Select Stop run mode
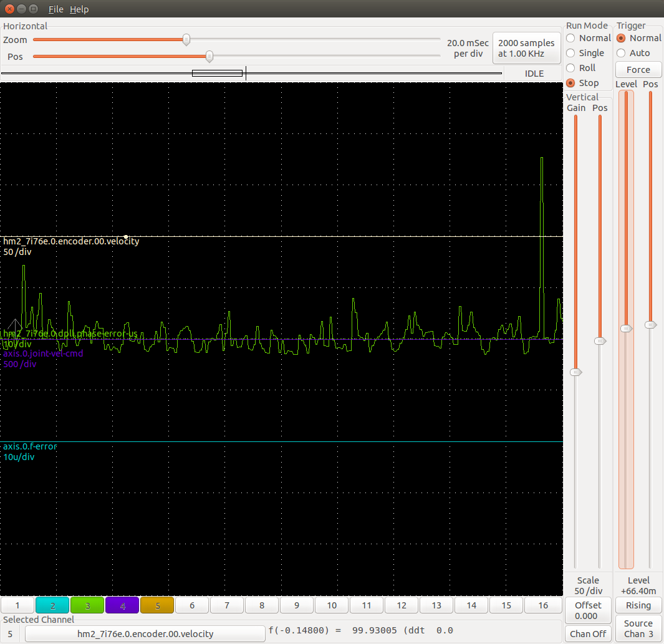 point(583,83)
